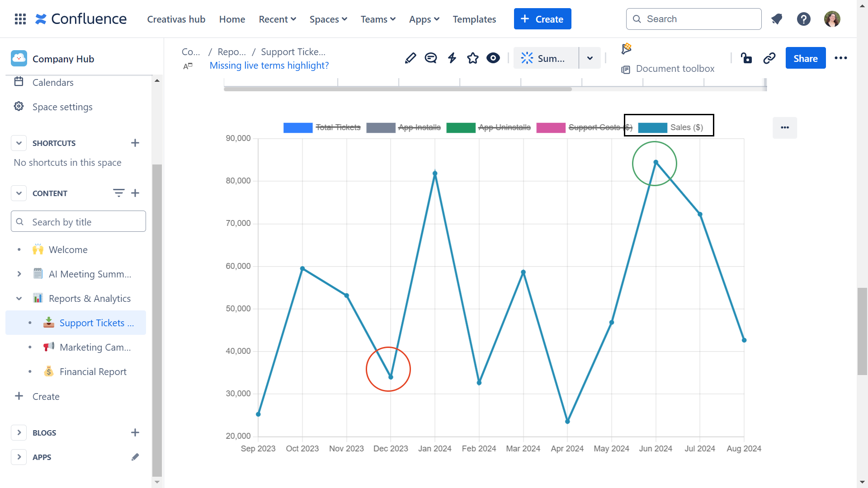Toggle App Installs series in legend
This screenshot has height=488, width=868.
(x=419, y=127)
